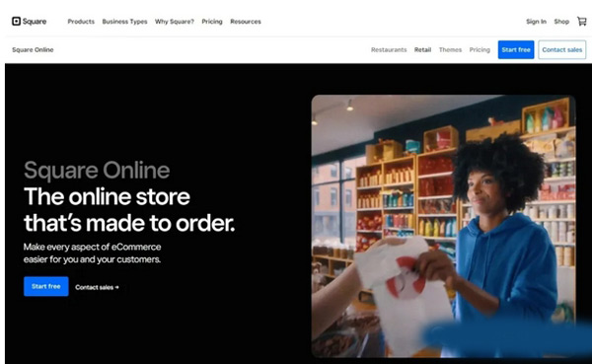
Task: Click the hero headline 'The online store'
Action: coord(107,196)
